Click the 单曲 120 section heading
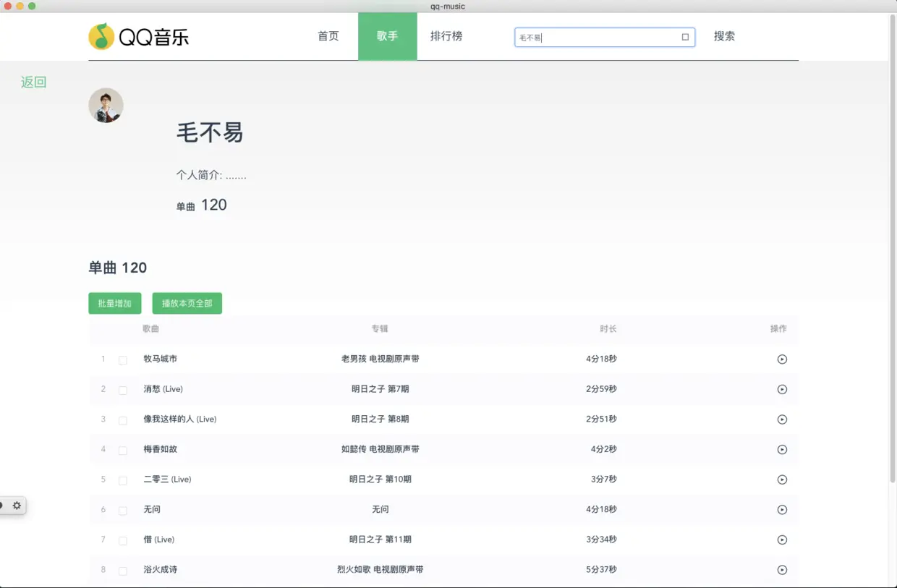The height and width of the screenshot is (588, 897). 117,268
